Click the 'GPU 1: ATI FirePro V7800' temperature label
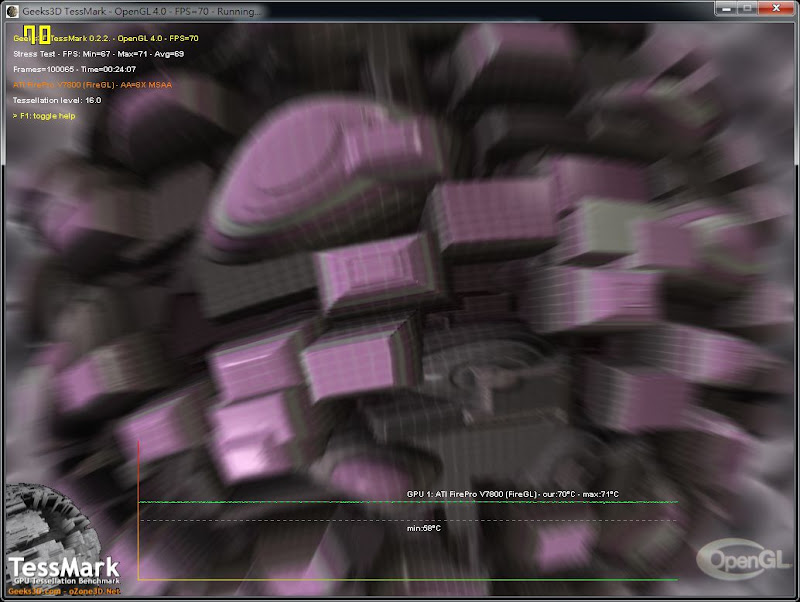 pos(513,494)
